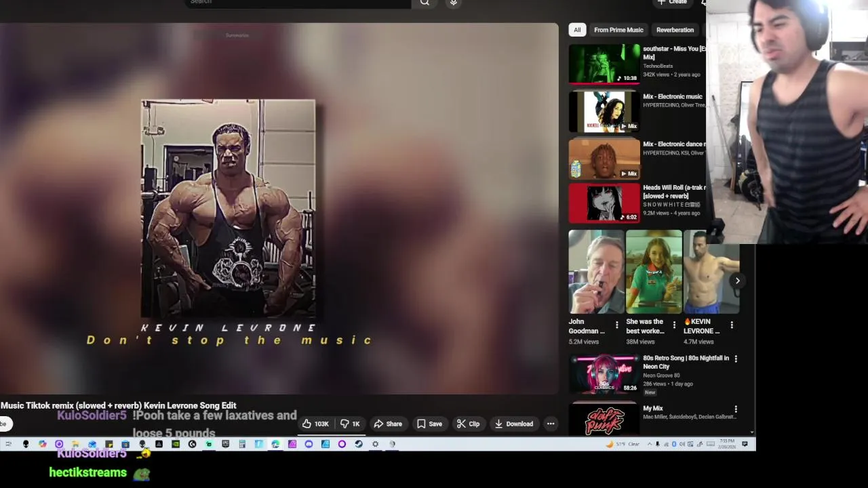Open the My Mix Daft Punk thumbnail
The height and width of the screenshot is (488, 868).
click(x=604, y=418)
